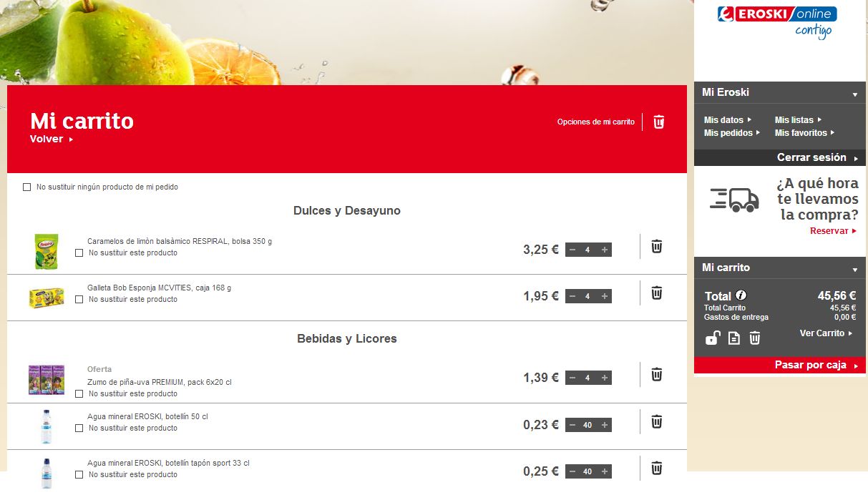Open Agua mineral botellín 50 cl thumbnail
This screenshot has width=868, height=495.
click(47, 426)
